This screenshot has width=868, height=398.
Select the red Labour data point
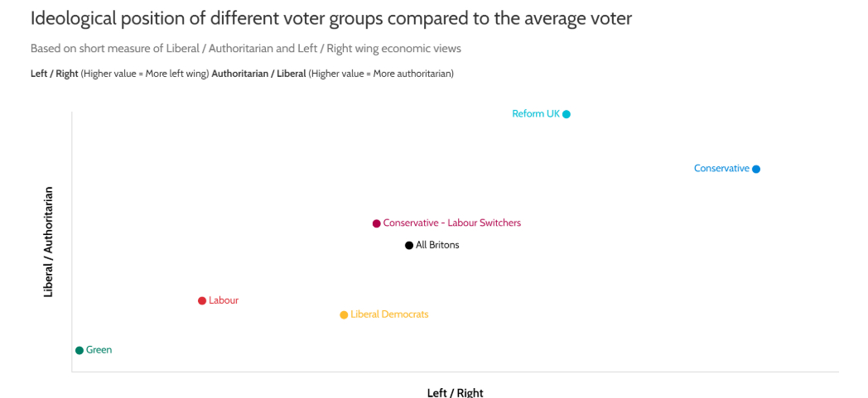202,301
